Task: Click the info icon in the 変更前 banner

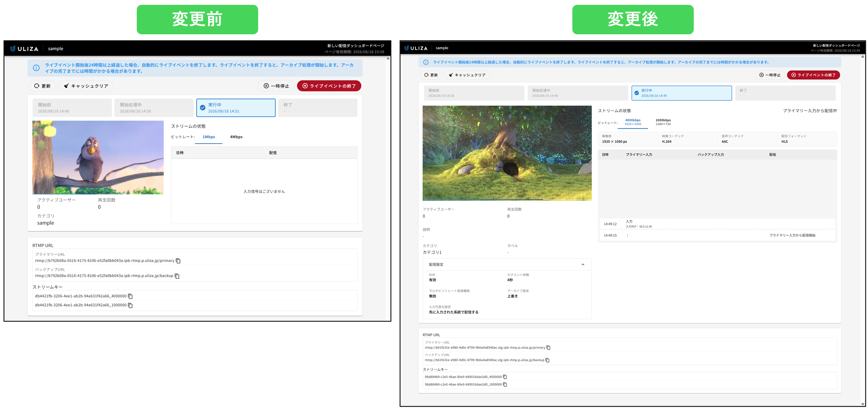Action: coord(36,68)
